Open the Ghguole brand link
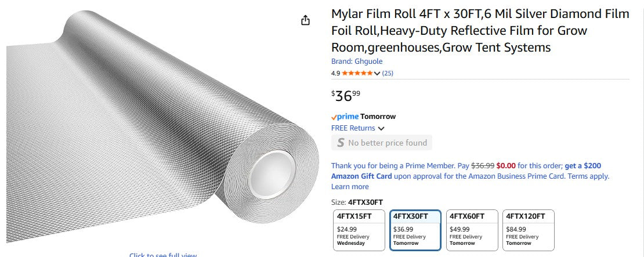Viewport: 644px width, 257px height. [x=357, y=61]
